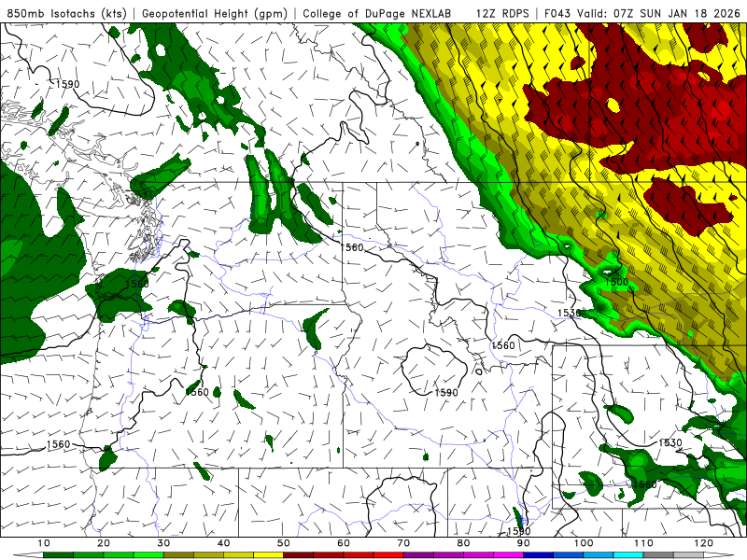Click the color bar value 60
The height and width of the screenshot is (560, 747).
[344, 543]
